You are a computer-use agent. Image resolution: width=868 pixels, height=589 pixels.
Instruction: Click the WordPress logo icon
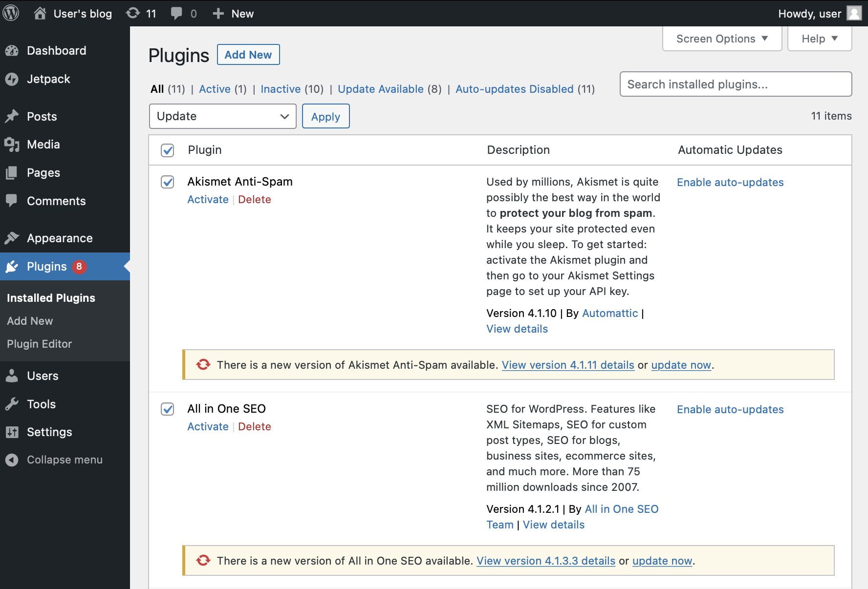(x=11, y=13)
